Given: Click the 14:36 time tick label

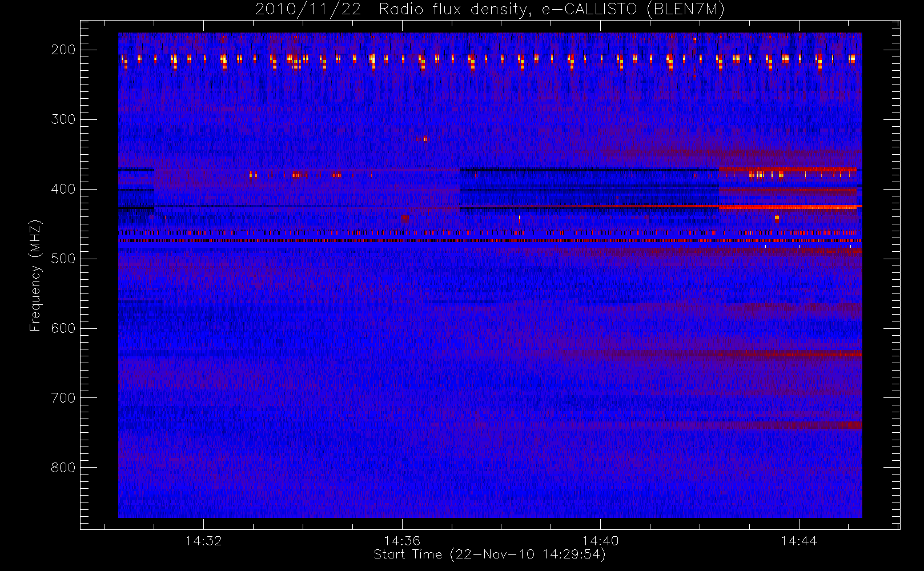Looking at the screenshot, I should (402, 541).
